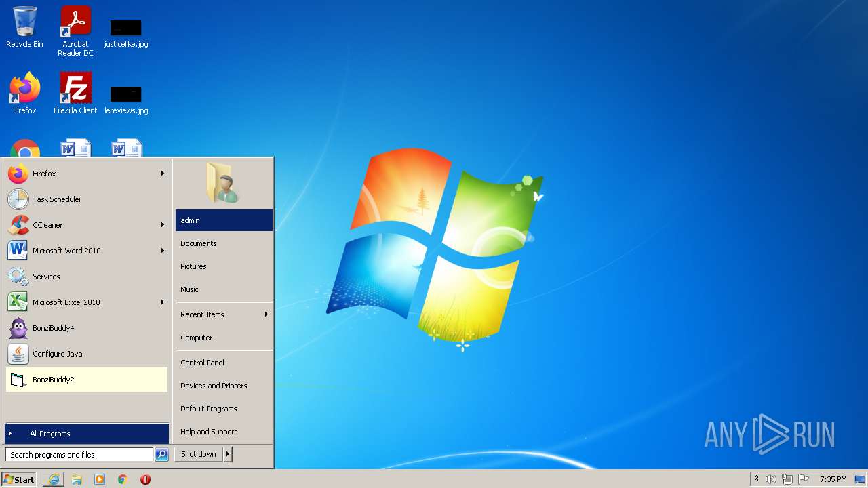This screenshot has height=488, width=868.
Task: Select justicelike.jpg file on desktop
Action: click(x=126, y=34)
